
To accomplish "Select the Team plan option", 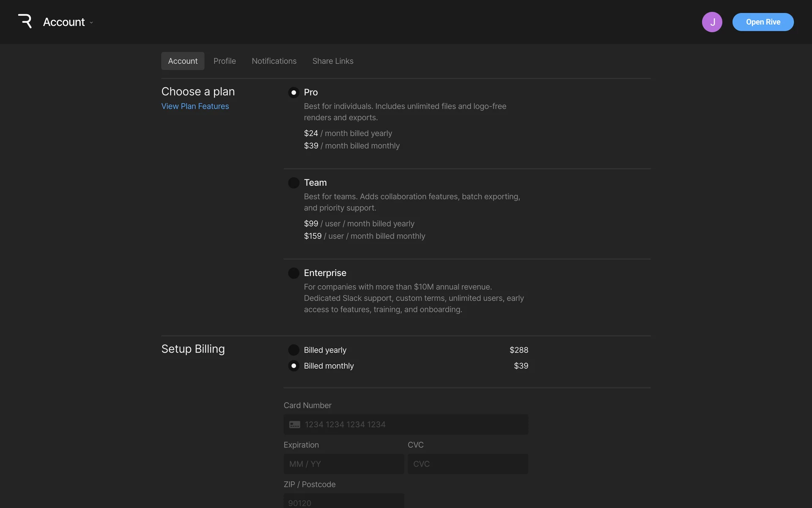I will coord(294,183).
